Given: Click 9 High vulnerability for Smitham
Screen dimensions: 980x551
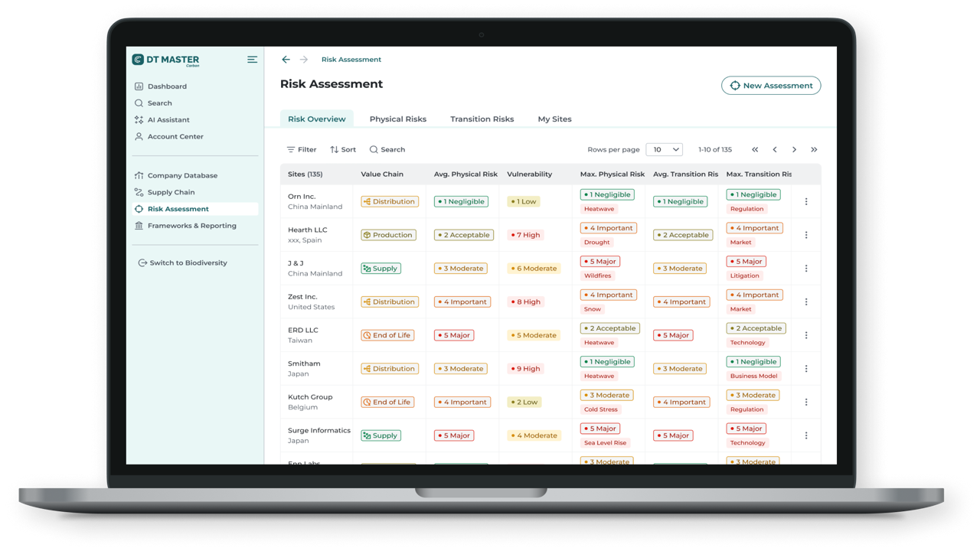Looking at the screenshot, I should click(x=525, y=369).
